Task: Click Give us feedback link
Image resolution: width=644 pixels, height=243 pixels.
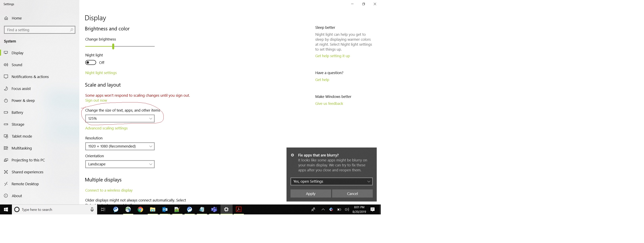Action: [x=329, y=104]
